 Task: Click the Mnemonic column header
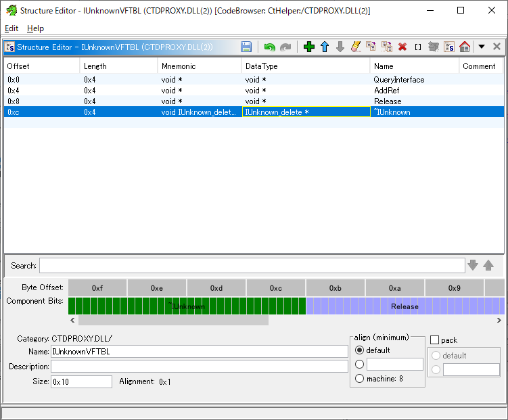(200, 66)
